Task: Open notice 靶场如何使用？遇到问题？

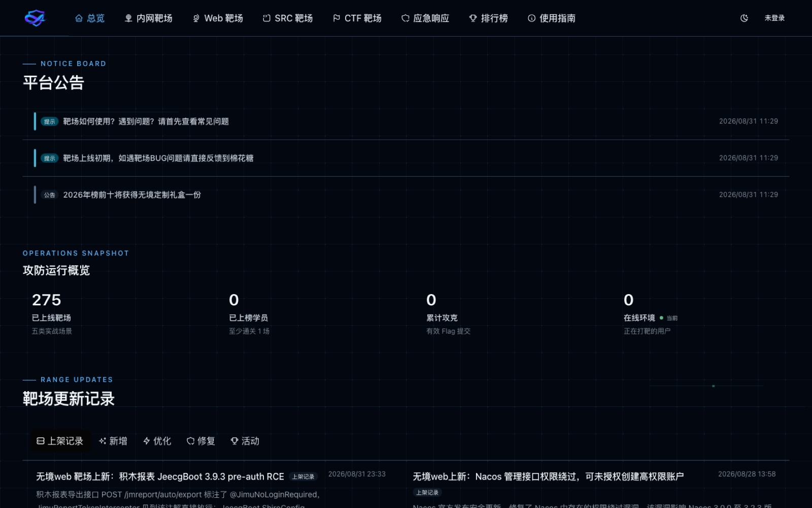Action: tap(405, 121)
